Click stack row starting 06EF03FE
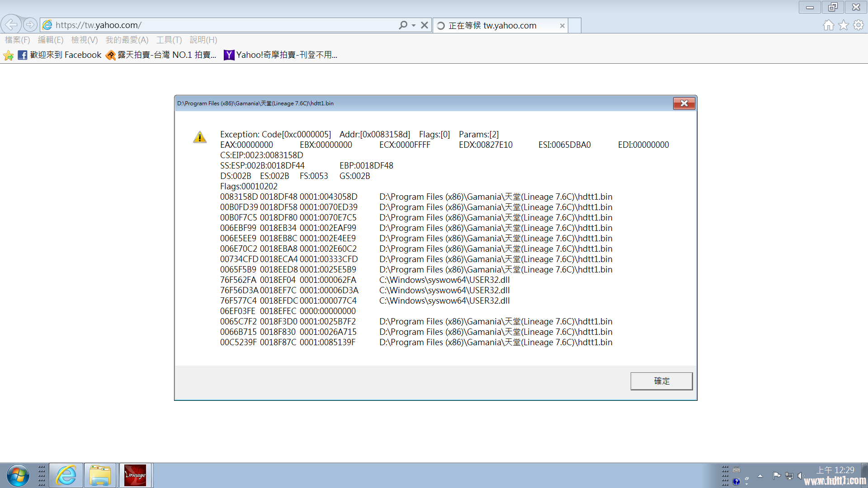The width and height of the screenshot is (868, 488). [288, 311]
